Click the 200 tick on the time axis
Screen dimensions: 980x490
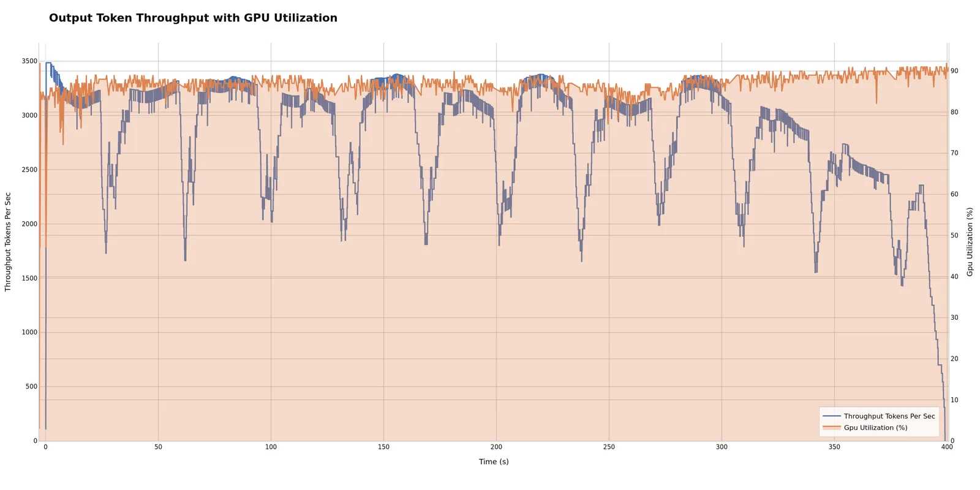pyautogui.click(x=496, y=447)
